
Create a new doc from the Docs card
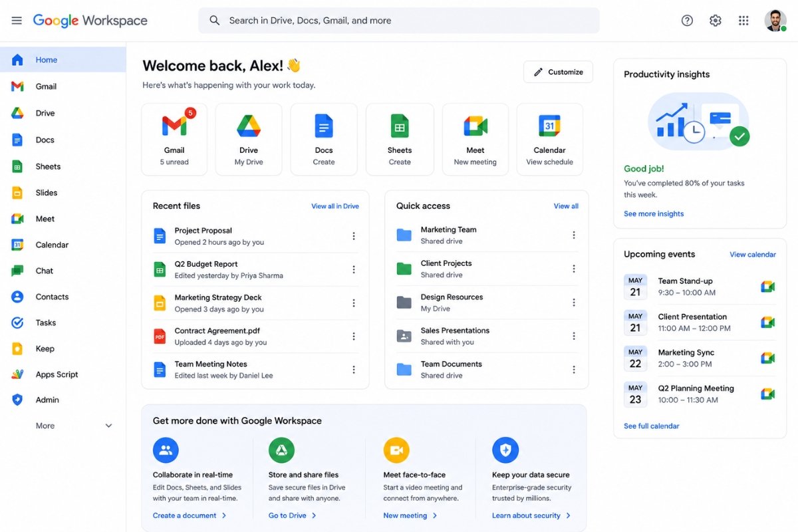point(324,139)
